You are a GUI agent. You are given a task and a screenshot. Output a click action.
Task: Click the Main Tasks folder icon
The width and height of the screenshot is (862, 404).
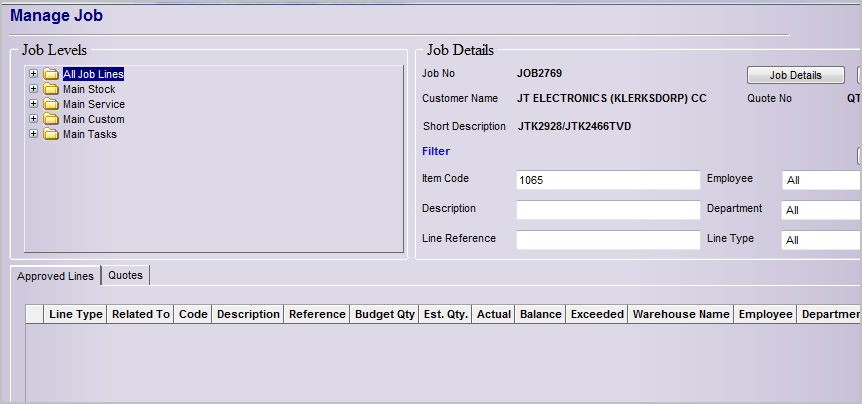pyautogui.click(x=51, y=134)
